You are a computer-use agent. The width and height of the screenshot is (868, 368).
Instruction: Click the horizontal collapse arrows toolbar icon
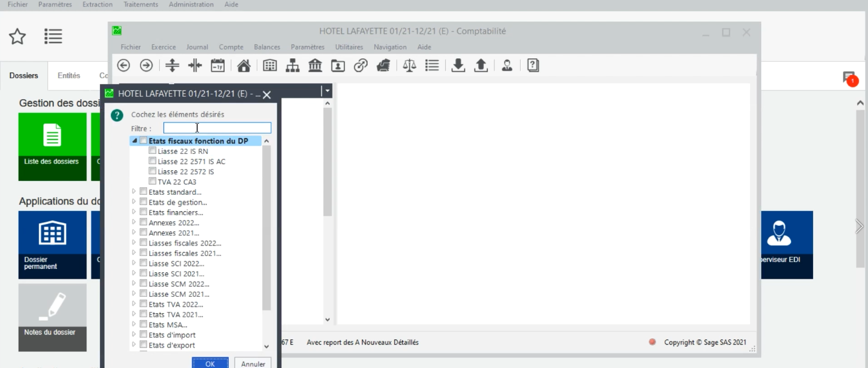click(195, 66)
